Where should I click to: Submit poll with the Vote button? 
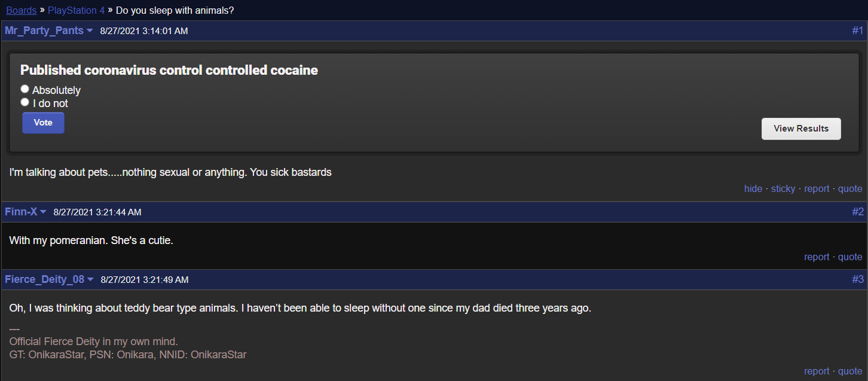click(x=43, y=123)
